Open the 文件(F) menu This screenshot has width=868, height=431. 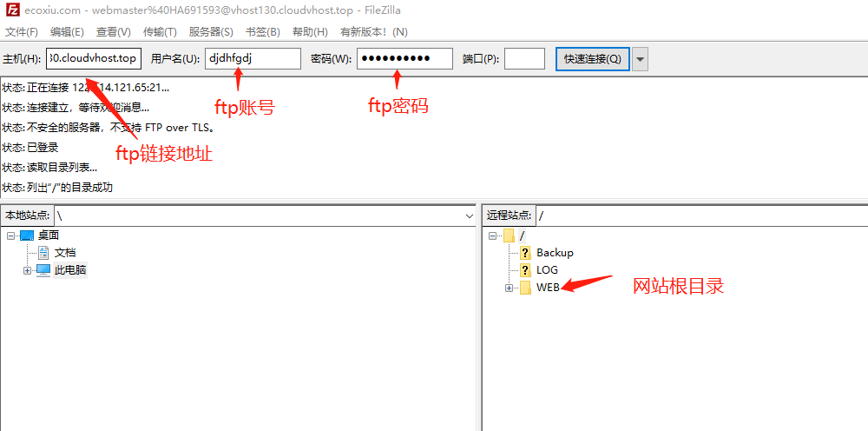coord(22,32)
